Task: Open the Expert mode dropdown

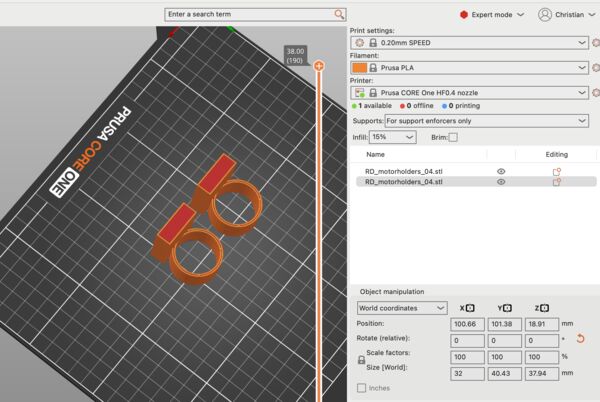Action: [x=491, y=15]
